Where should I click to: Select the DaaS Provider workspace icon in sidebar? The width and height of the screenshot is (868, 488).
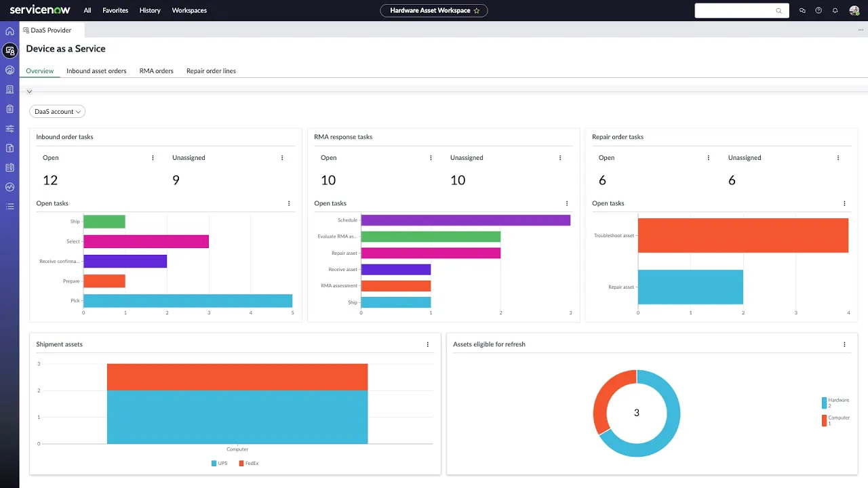coord(9,50)
